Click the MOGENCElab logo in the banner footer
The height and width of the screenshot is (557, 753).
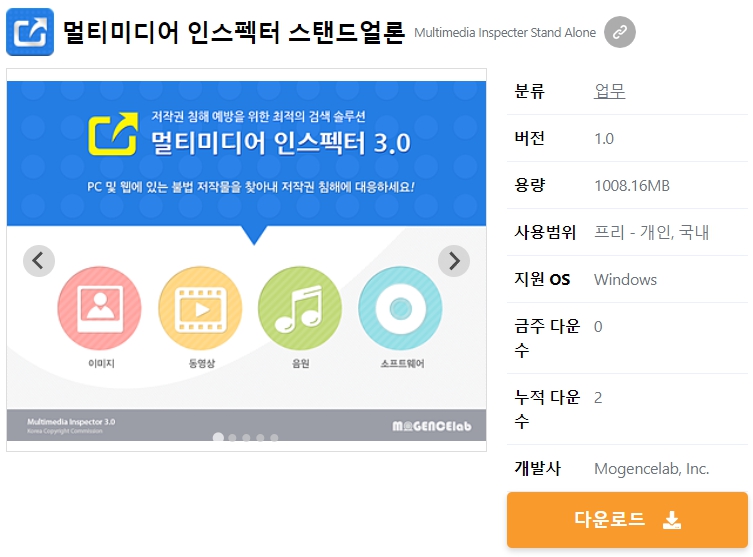pyautogui.click(x=432, y=426)
